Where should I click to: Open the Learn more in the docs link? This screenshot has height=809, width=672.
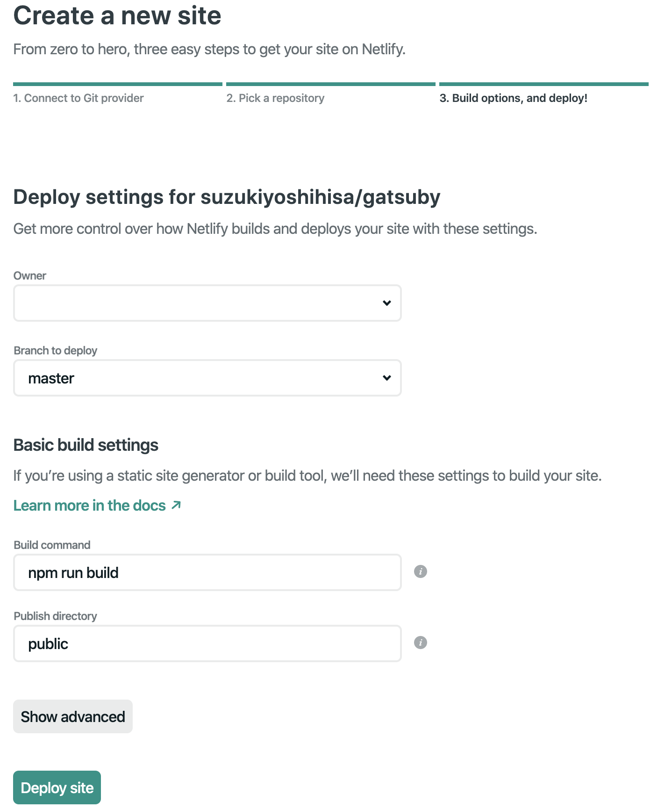(x=90, y=506)
